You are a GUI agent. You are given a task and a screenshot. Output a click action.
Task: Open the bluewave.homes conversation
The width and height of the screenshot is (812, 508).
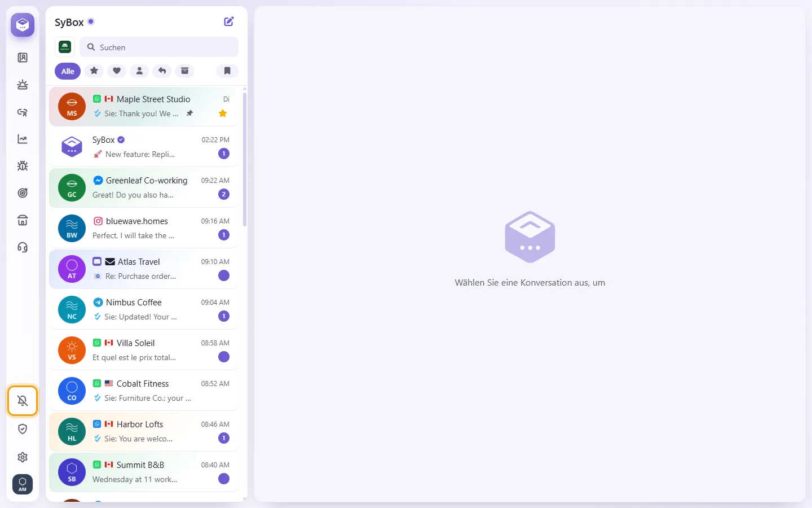coord(144,228)
